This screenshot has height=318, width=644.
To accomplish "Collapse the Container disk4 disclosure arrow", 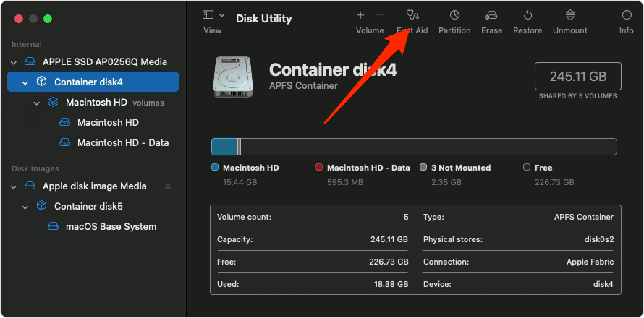I will tap(25, 82).
